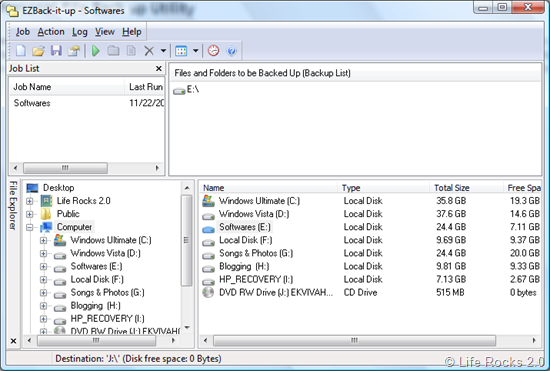Open the view layout dropdown arrow
The width and height of the screenshot is (550, 371).
(x=196, y=51)
